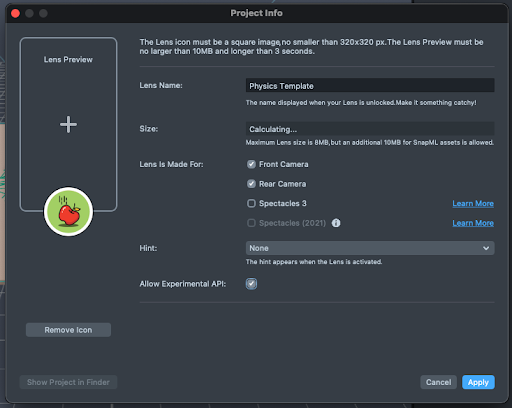Open Learn More link for Spectacles (2021)

(x=473, y=223)
